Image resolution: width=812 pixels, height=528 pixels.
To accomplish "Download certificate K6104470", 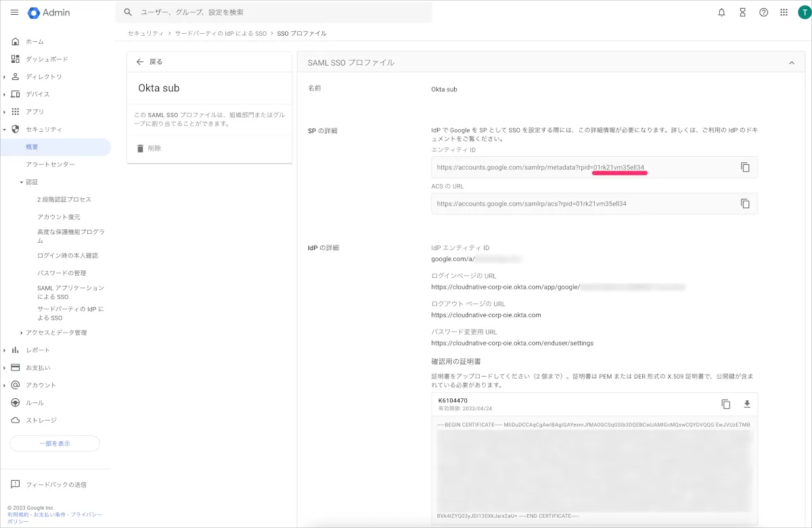I will point(747,404).
